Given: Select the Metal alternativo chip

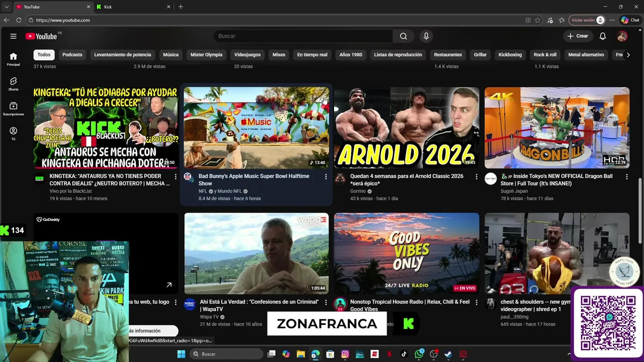Looking at the screenshot, I should pos(586,55).
